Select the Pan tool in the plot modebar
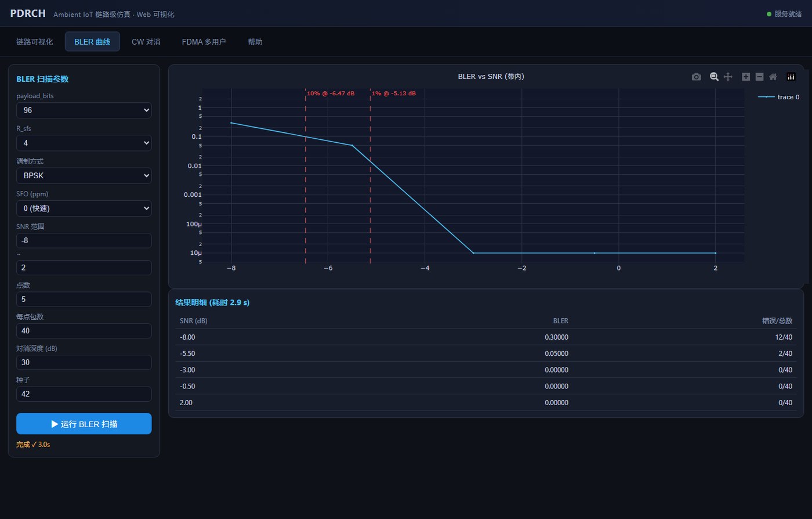This screenshot has width=812, height=519. pos(728,77)
